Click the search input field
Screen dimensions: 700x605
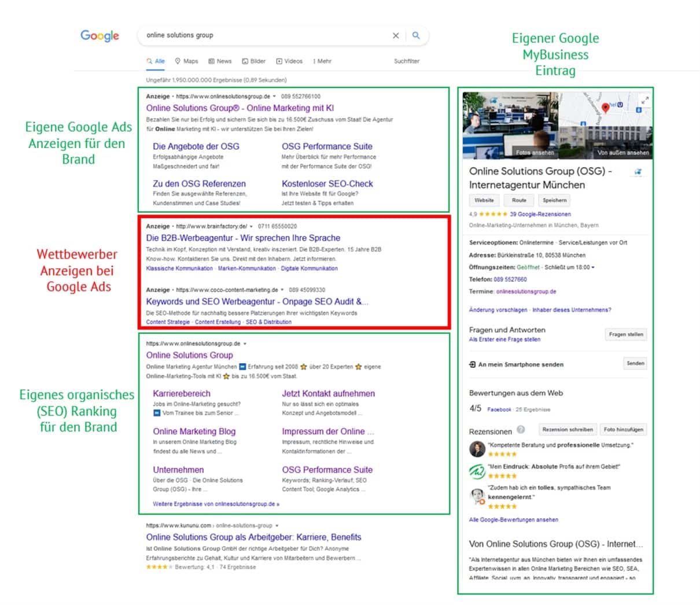(x=266, y=35)
